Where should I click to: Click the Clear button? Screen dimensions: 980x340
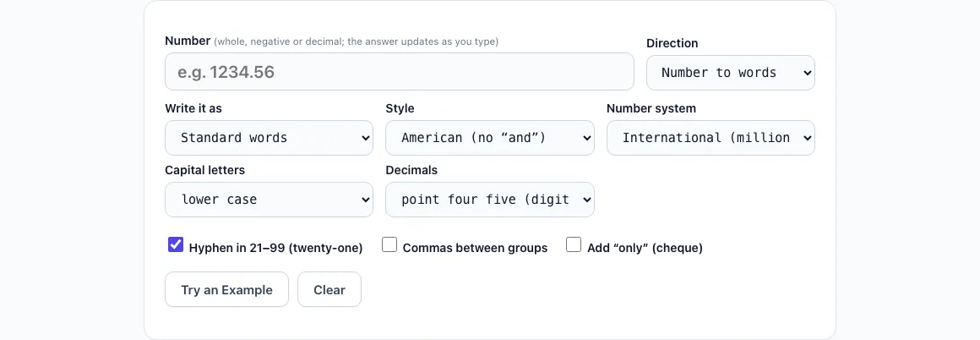point(329,289)
